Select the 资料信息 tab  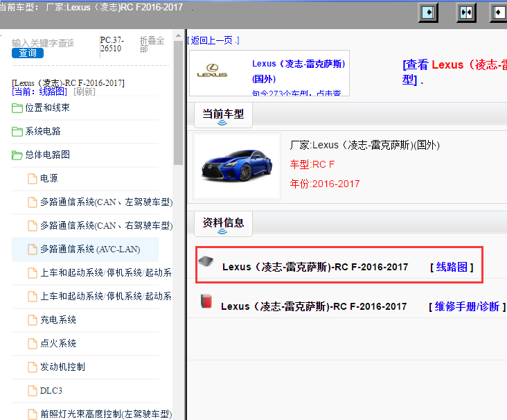point(223,223)
